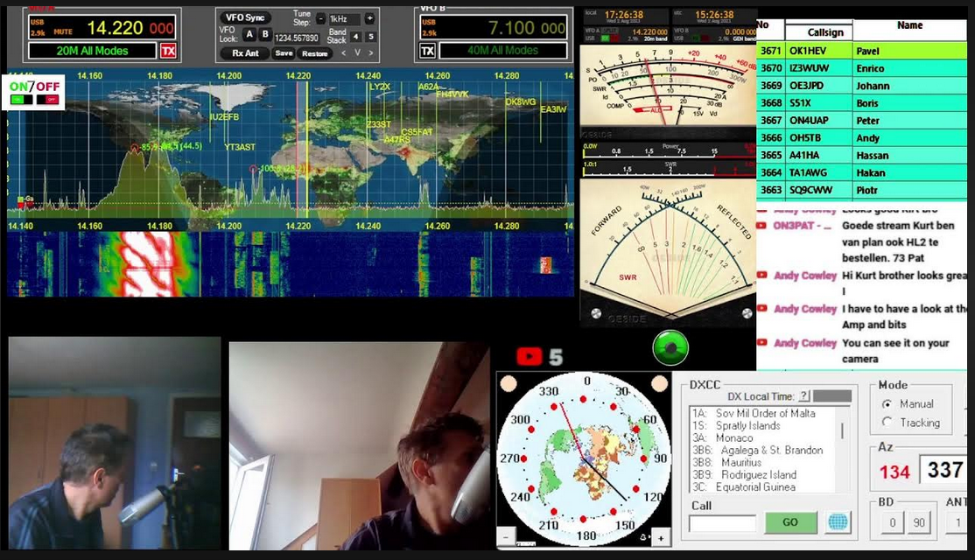Zoom out the azimuth map with minus
The width and height of the screenshot is (975, 560).
pos(506,537)
